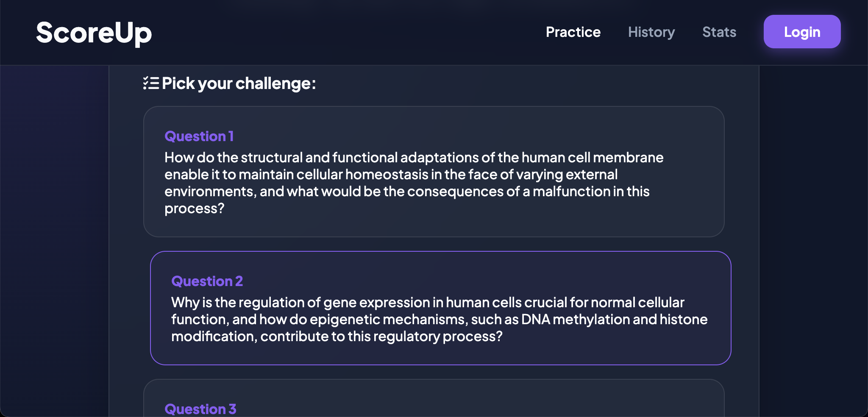Select the Question 1 challenge card

coord(434,172)
